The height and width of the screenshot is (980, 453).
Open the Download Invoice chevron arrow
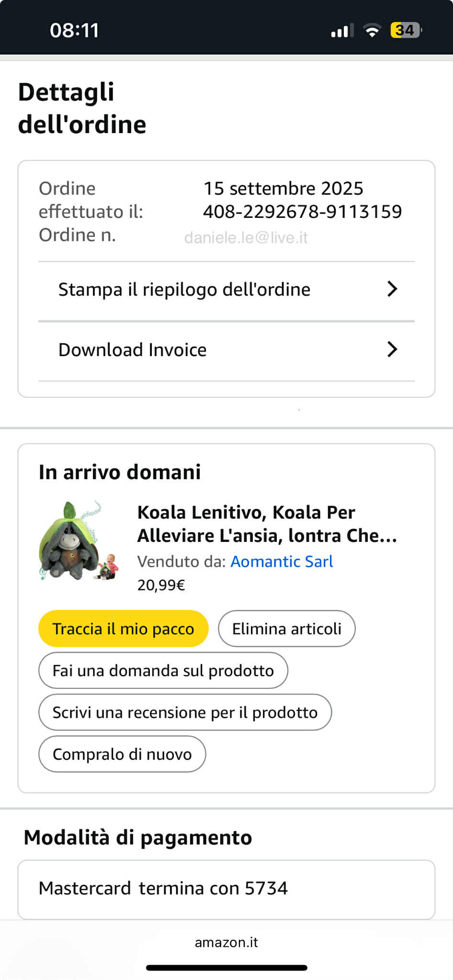pos(392,349)
